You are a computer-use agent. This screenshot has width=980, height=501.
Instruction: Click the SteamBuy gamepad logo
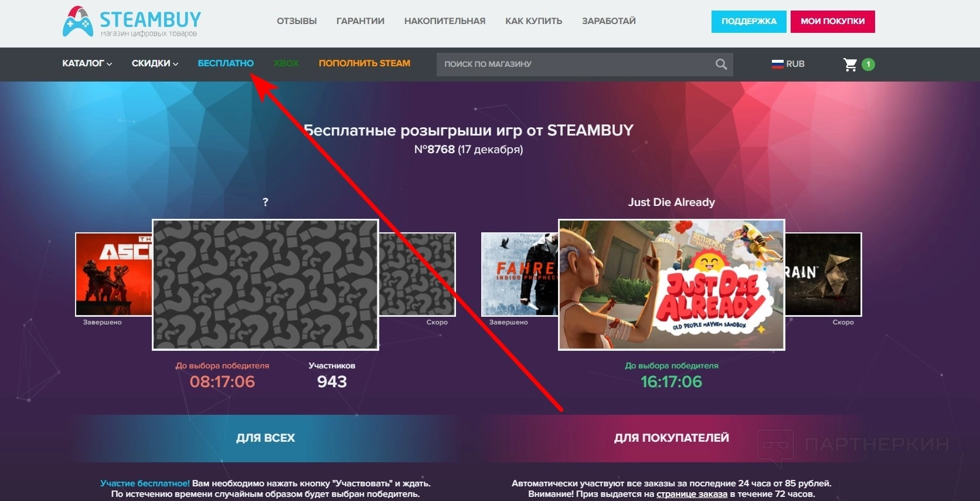[x=77, y=22]
